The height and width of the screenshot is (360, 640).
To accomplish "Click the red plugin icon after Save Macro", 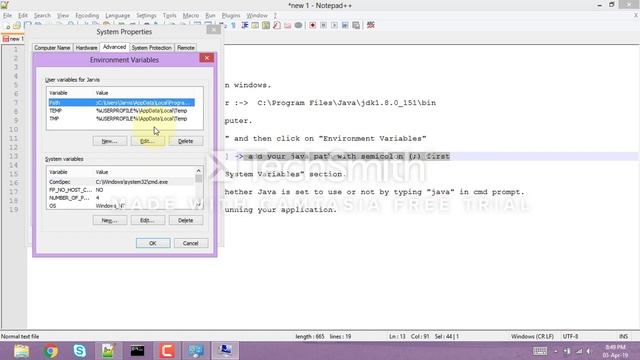I will click(370, 25).
